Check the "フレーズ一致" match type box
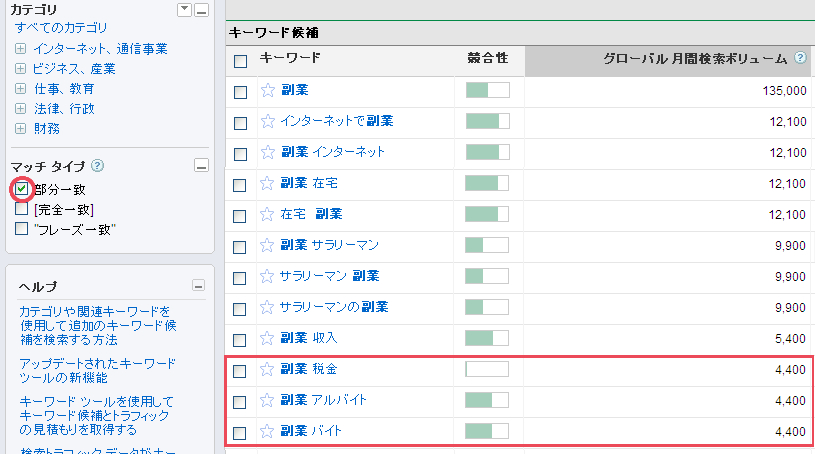 click(x=21, y=229)
